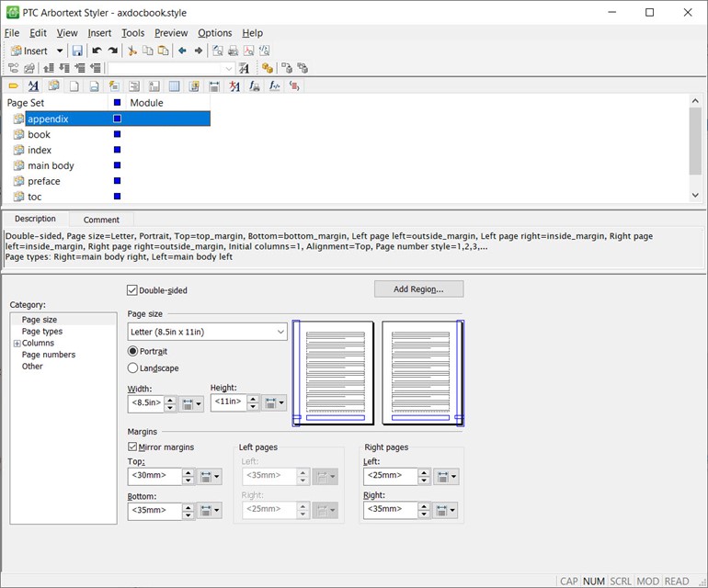Expand the Columns category tree node

click(17, 344)
